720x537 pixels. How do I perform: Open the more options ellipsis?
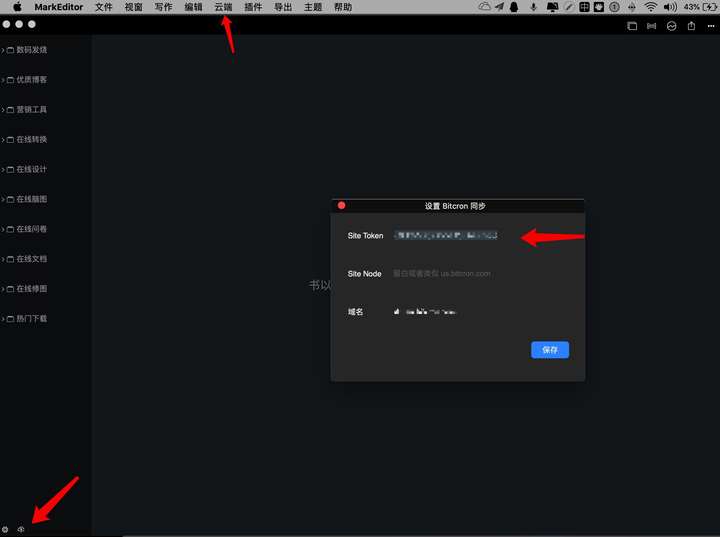pos(711,26)
